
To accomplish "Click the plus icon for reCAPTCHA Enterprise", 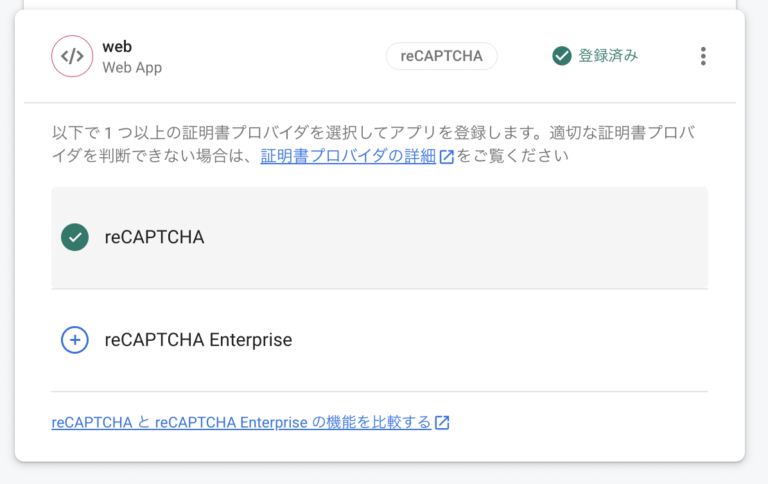I will pos(75,340).
